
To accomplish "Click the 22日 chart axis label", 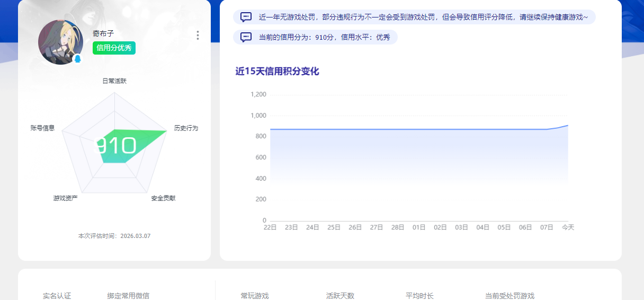I will [270, 227].
